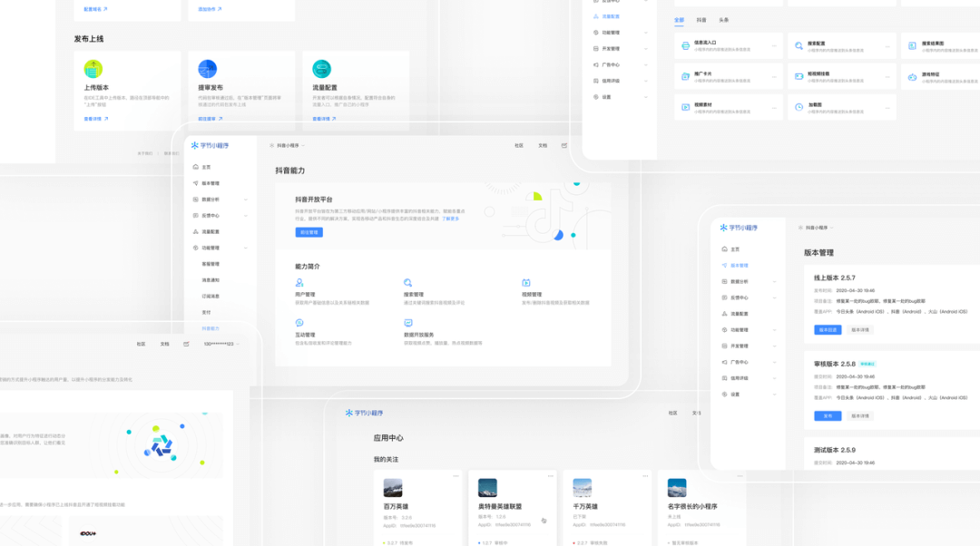Click the 加载图 clock icon
Viewport: 980px width, 546px height.
pos(799,107)
